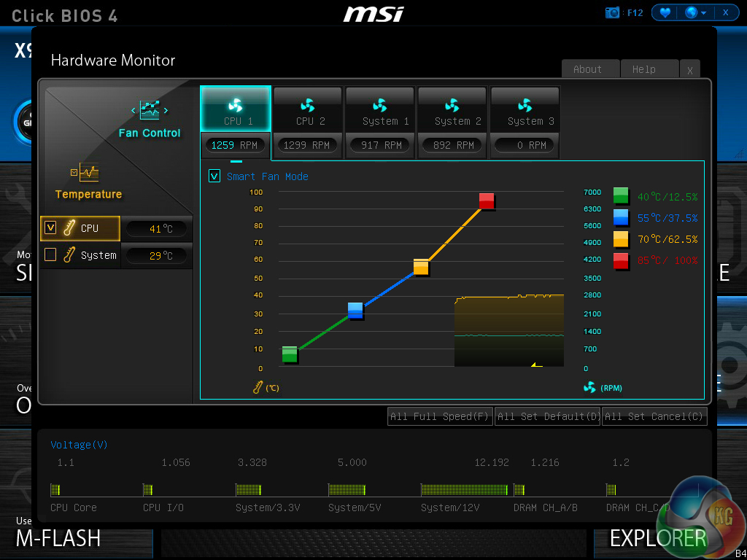Open M-FLASH in the background BIOS
The height and width of the screenshot is (560, 747).
point(58,538)
